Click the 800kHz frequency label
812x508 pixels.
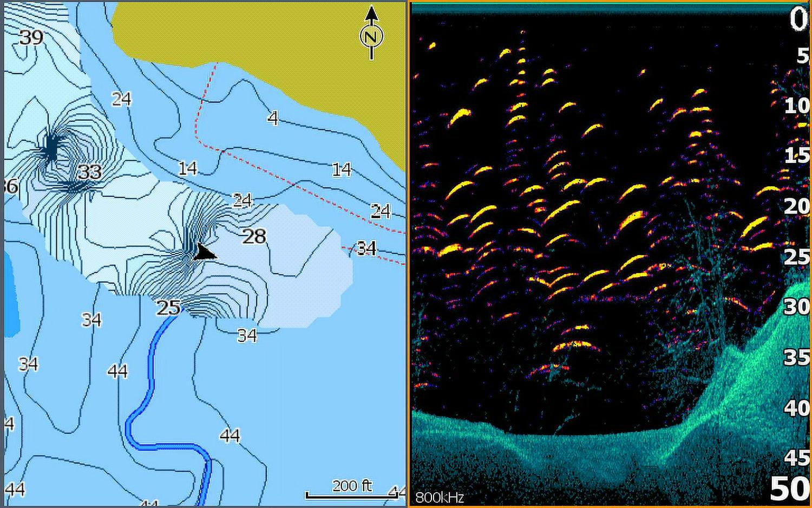point(439,497)
